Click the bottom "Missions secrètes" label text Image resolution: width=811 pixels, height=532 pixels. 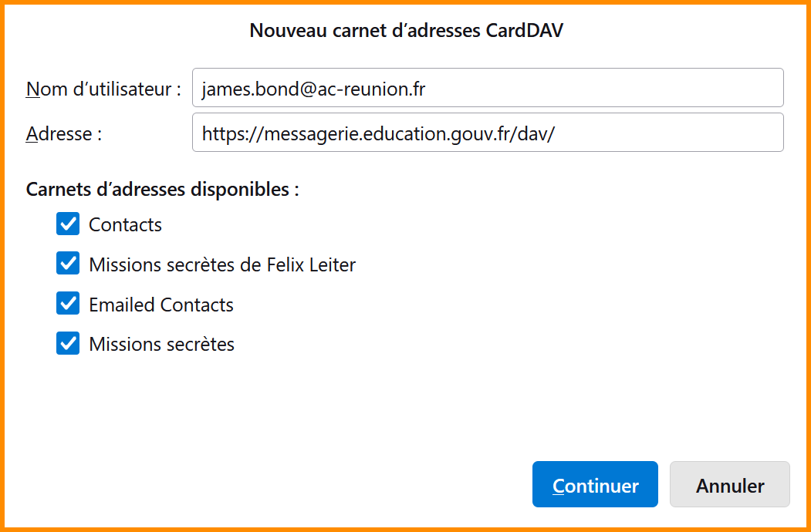tap(161, 344)
